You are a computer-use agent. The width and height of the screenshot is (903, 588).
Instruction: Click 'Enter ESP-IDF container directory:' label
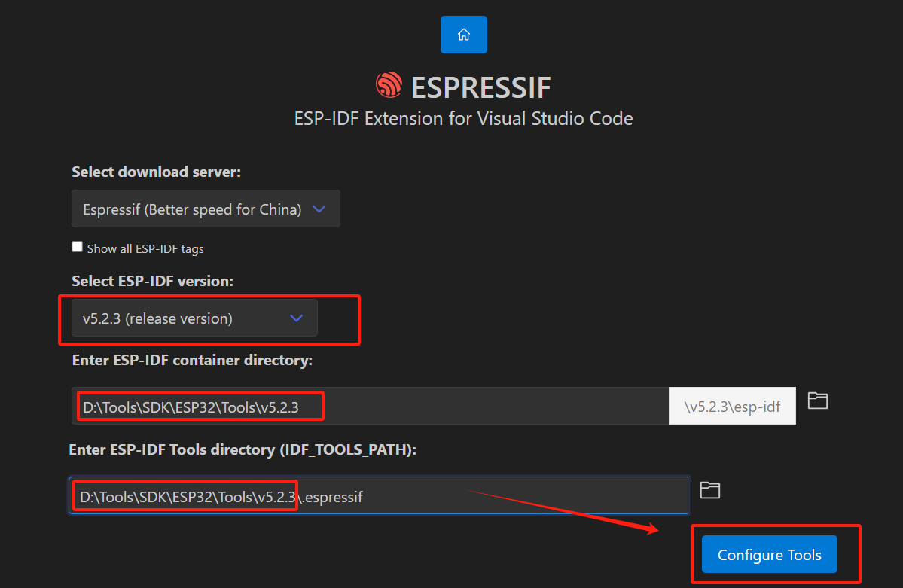pyautogui.click(x=192, y=360)
